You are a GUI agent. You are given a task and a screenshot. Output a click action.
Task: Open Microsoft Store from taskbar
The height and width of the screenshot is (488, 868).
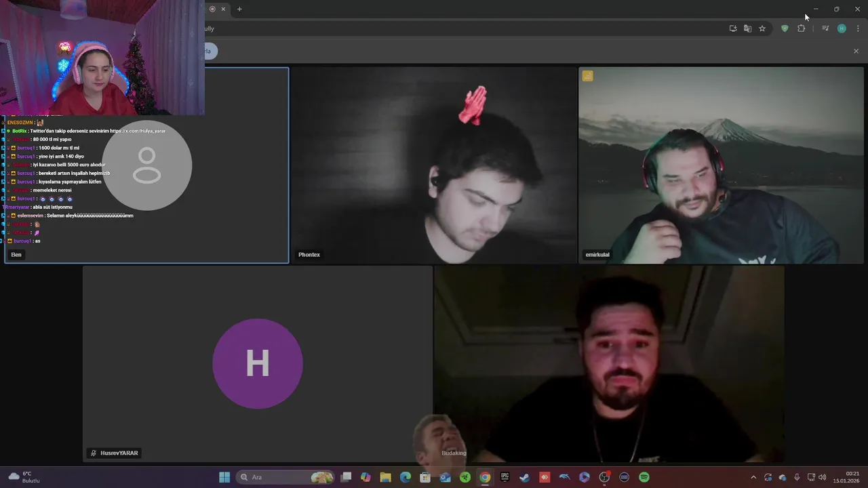pyautogui.click(x=425, y=477)
